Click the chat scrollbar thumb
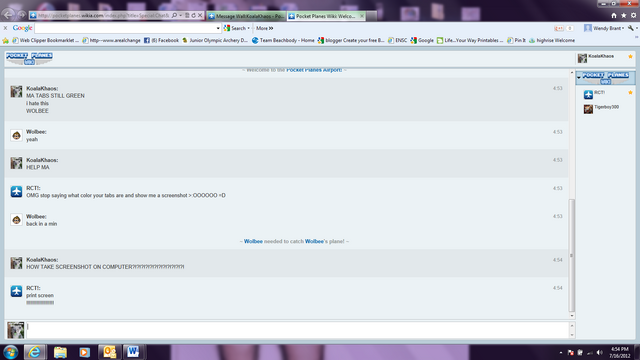 [x=572, y=256]
